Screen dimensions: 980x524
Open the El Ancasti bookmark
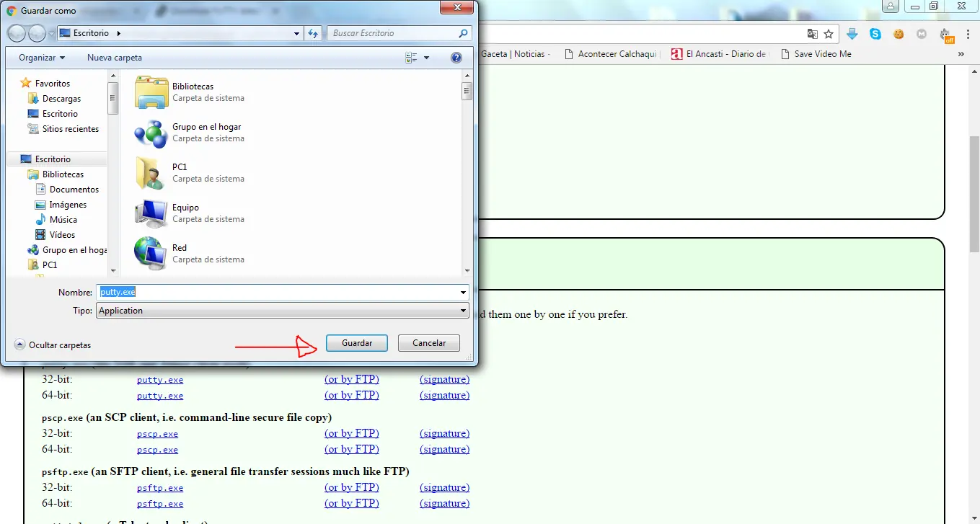(719, 54)
